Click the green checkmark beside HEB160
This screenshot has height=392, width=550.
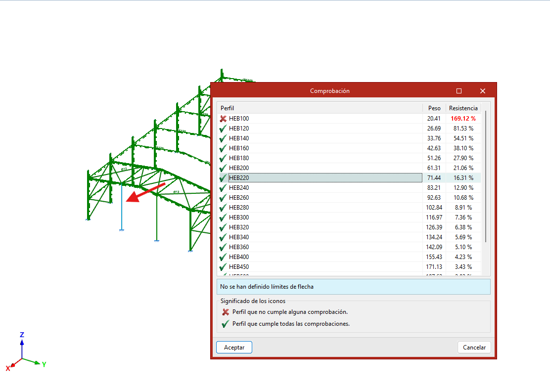224,148
